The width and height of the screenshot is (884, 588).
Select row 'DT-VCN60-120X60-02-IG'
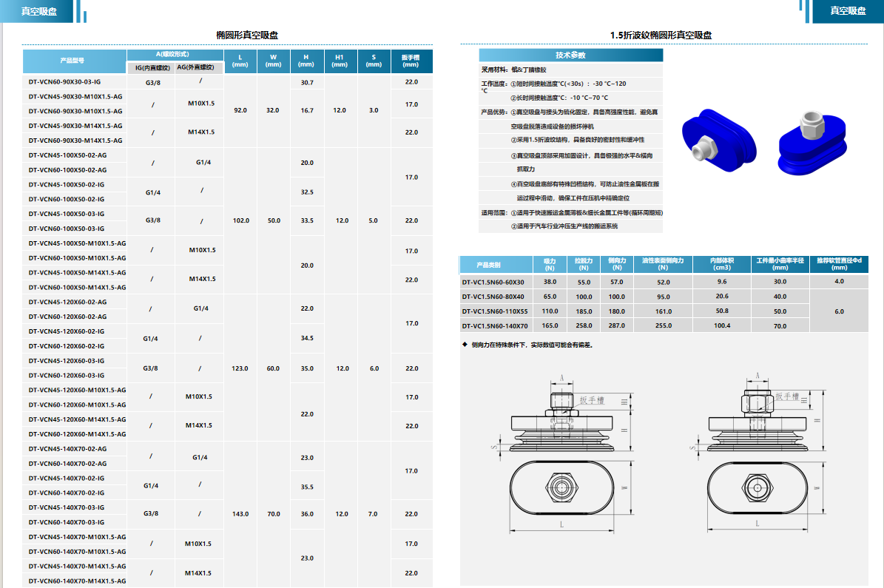(x=75, y=345)
